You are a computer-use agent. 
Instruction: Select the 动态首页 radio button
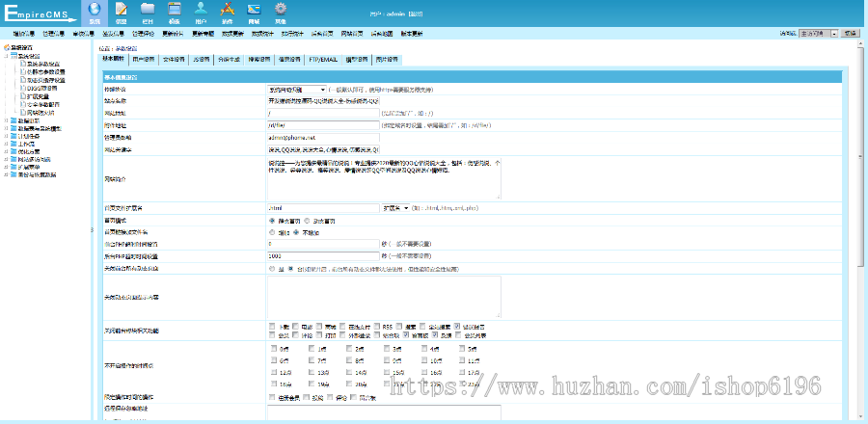pyautogui.click(x=308, y=221)
